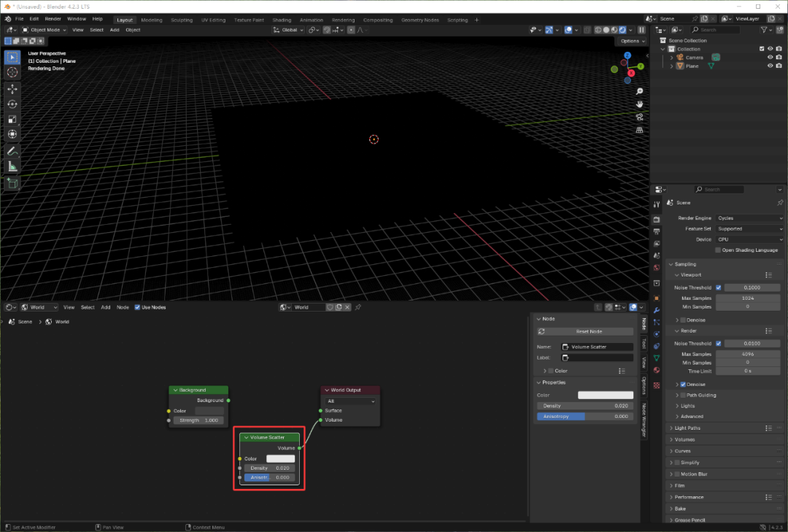
Task: Open the Object Mode dropdown
Action: pyautogui.click(x=45, y=30)
